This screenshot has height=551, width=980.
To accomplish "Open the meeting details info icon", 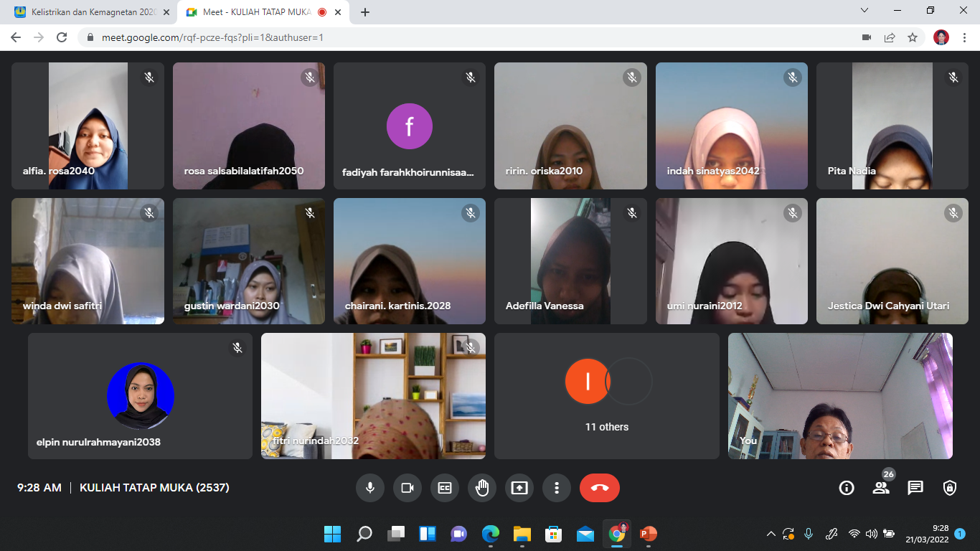I will coord(847,488).
